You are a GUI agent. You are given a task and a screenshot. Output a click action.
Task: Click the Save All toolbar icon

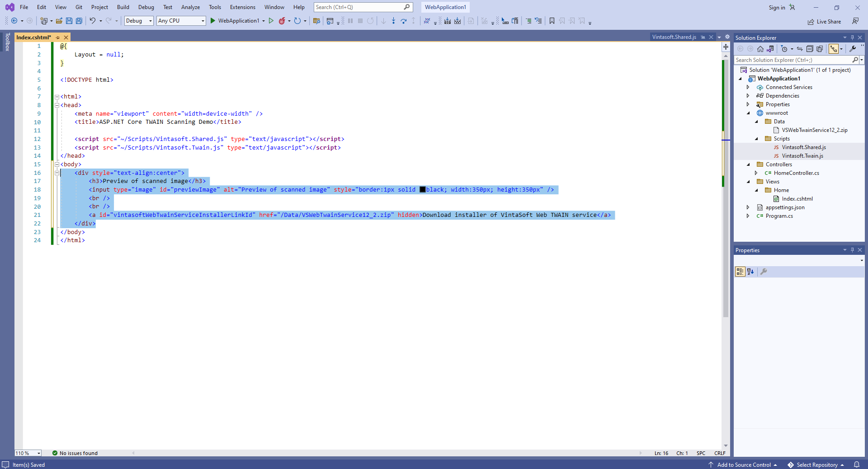pyautogui.click(x=79, y=21)
